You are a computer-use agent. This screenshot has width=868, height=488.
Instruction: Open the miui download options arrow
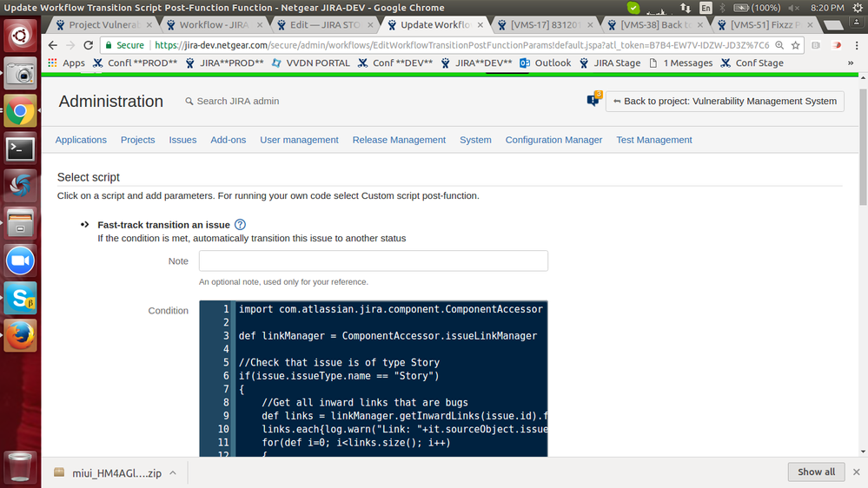pos(173,473)
